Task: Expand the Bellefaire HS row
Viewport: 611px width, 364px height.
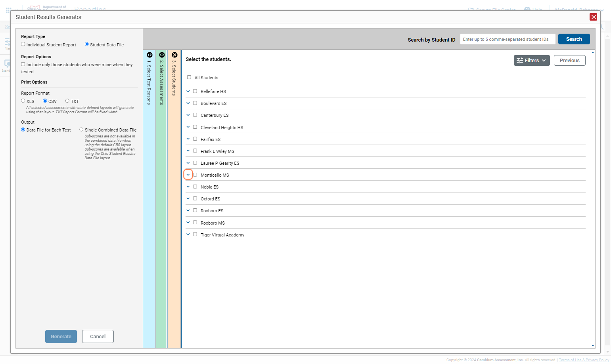Action: click(x=188, y=91)
